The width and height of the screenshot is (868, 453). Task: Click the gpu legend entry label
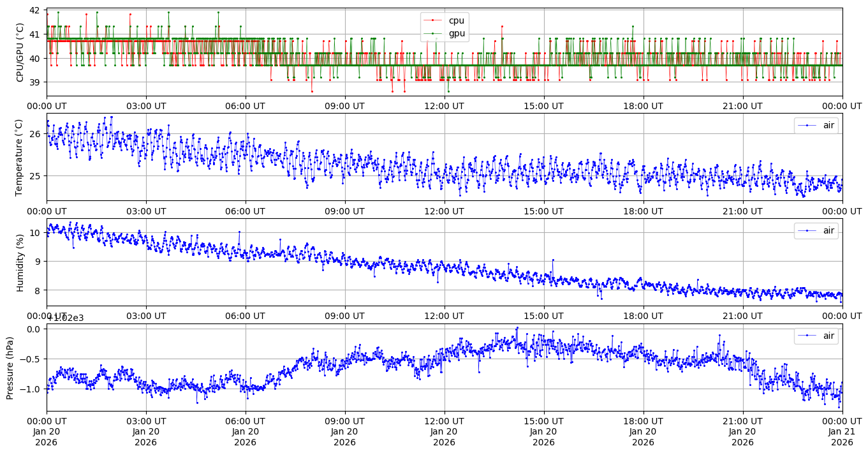tap(457, 33)
